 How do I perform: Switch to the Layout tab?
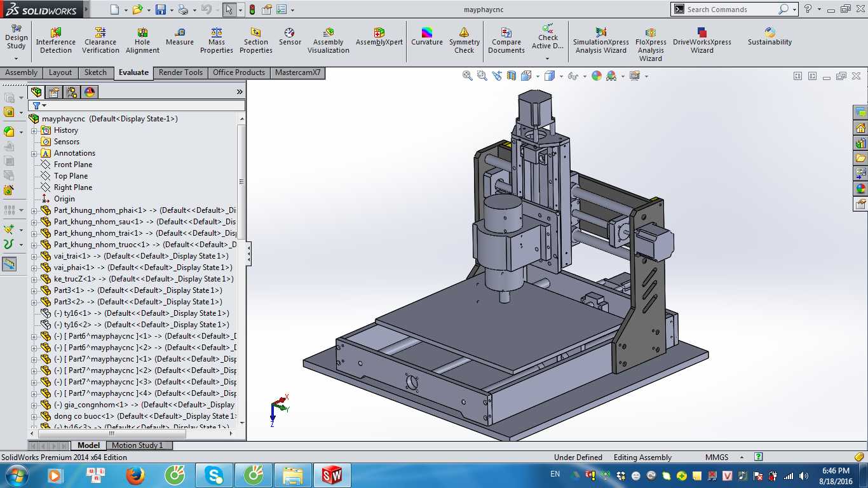[x=60, y=72]
